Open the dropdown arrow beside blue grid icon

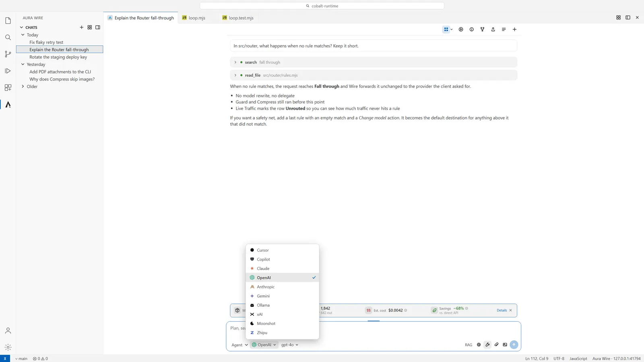pos(452,29)
